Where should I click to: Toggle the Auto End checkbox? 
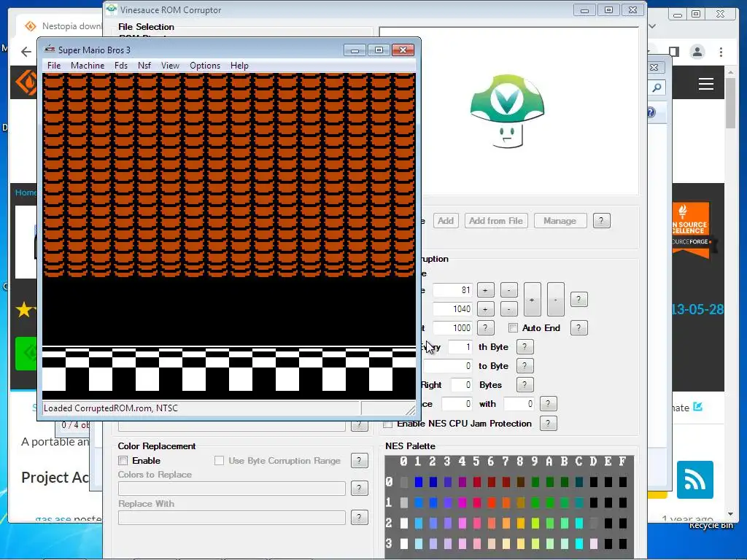coord(513,328)
